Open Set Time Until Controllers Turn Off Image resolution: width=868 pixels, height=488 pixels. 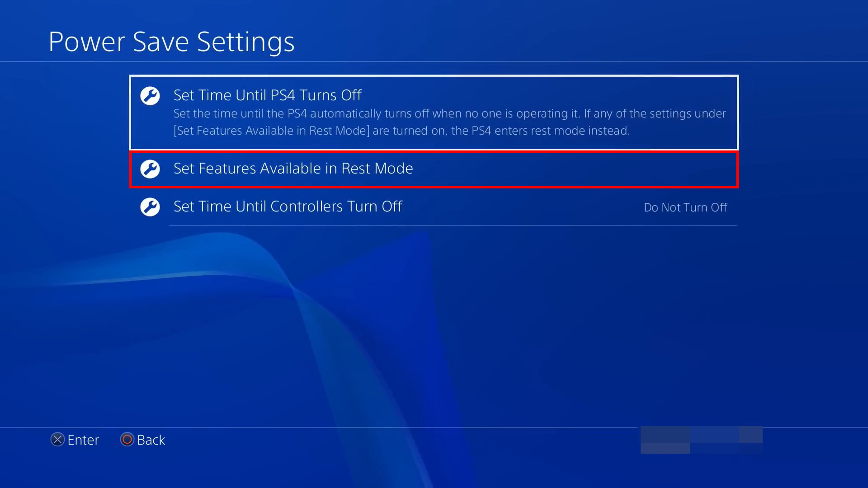434,206
